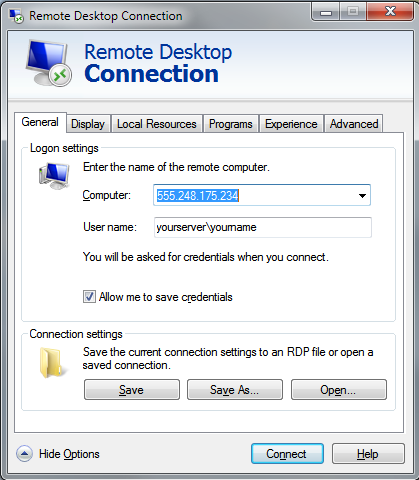Go to the Experience tab

click(x=291, y=124)
